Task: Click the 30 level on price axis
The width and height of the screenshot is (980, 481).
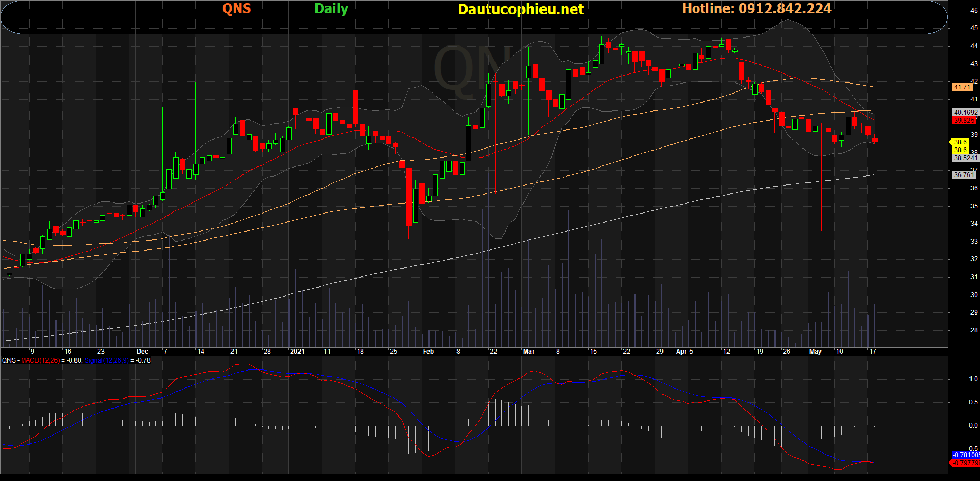Action: (x=974, y=295)
